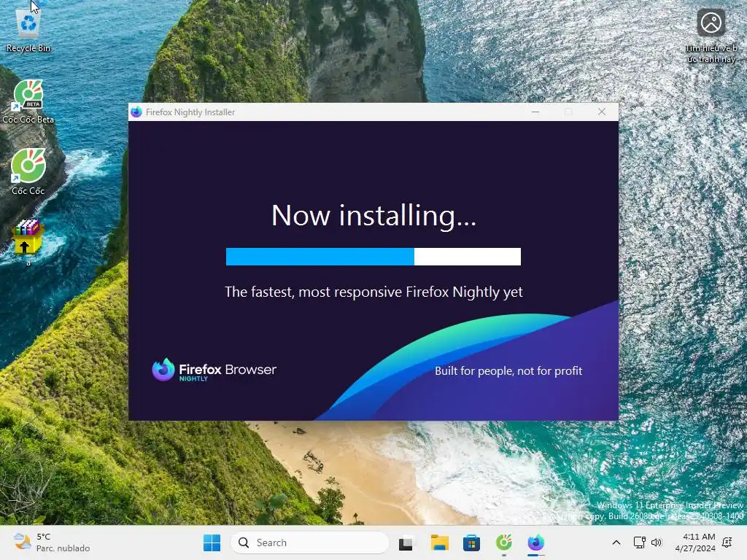Open the weather widget showing 5°C
This screenshot has height=560, width=747.
pyautogui.click(x=52, y=542)
